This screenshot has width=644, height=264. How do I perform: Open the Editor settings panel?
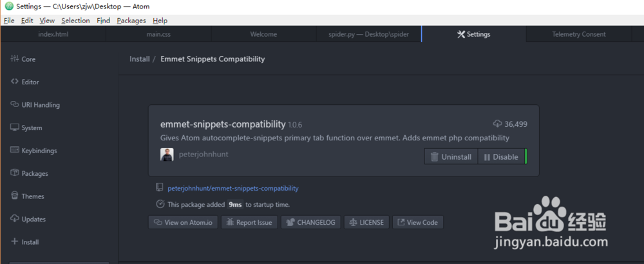coord(24,82)
